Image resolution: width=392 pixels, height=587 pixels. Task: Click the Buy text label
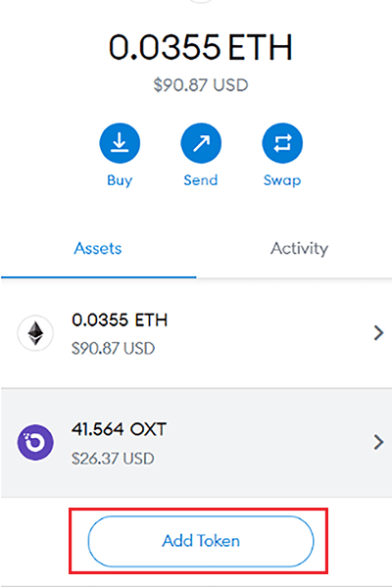[x=120, y=180]
